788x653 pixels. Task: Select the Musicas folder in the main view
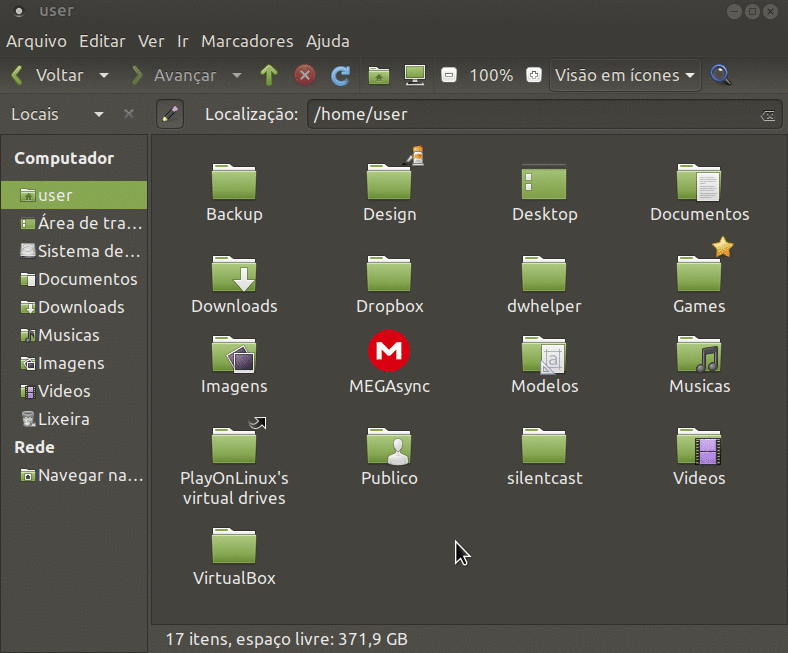tap(699, 365)
